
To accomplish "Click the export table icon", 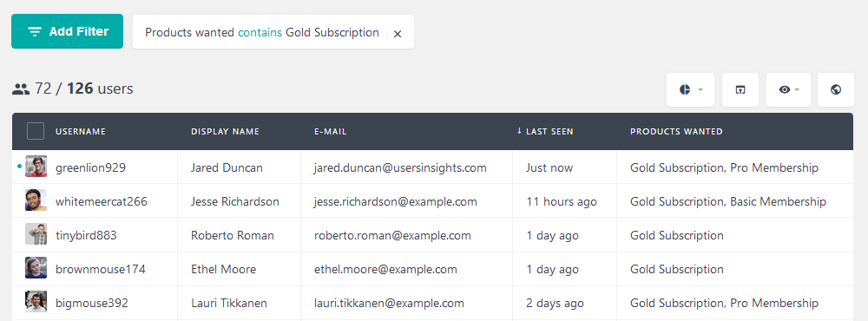I will (740, 89).
